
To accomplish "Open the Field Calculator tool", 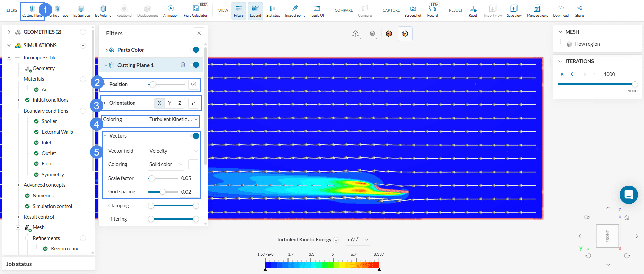I will pyautogui.click(x=195, y=11).
